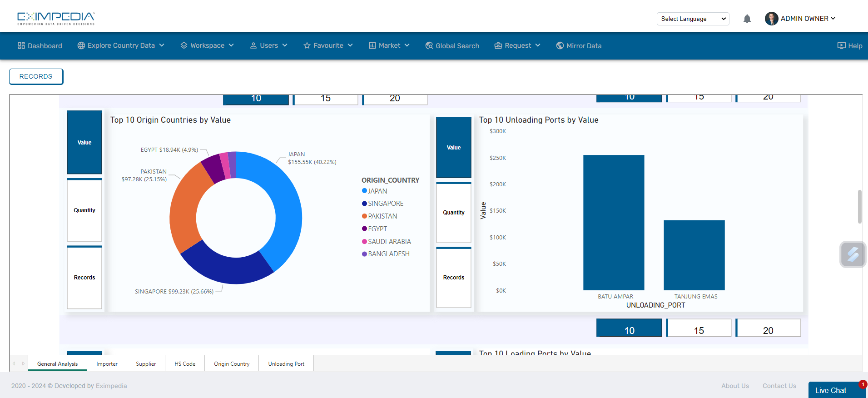Click the floating assistant widget icon
868x398 pixels.
853,254
